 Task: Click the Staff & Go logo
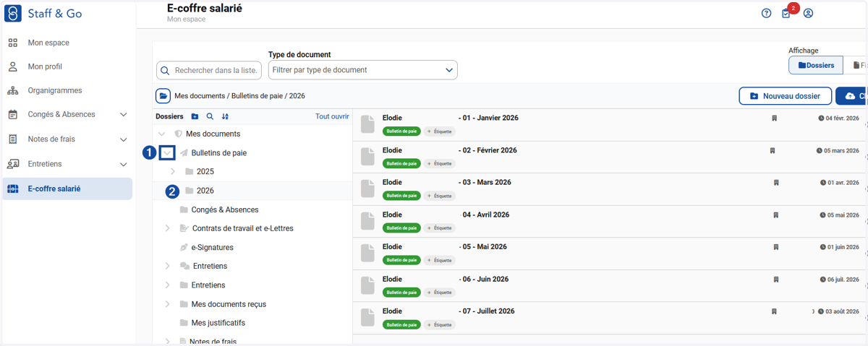(x=13, y=13)
